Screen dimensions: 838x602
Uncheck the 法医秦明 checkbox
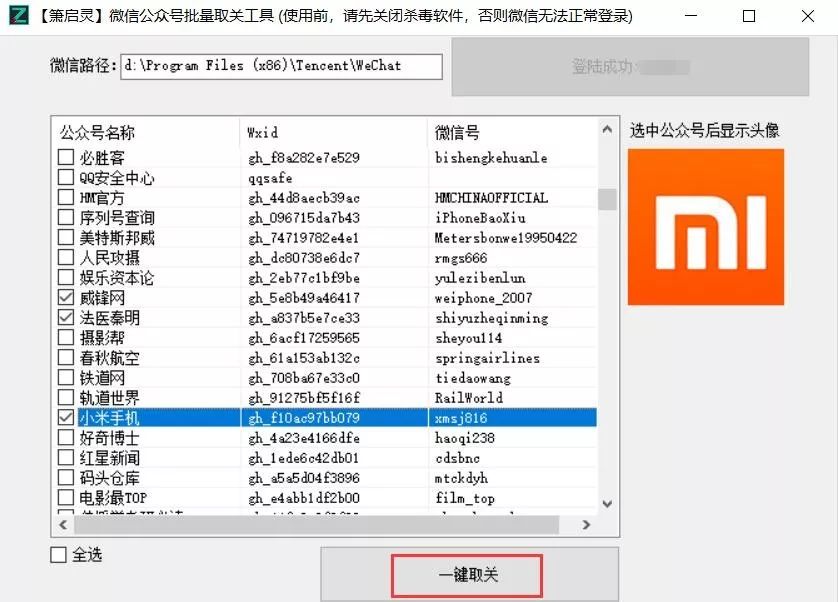(x=66, y=318)
